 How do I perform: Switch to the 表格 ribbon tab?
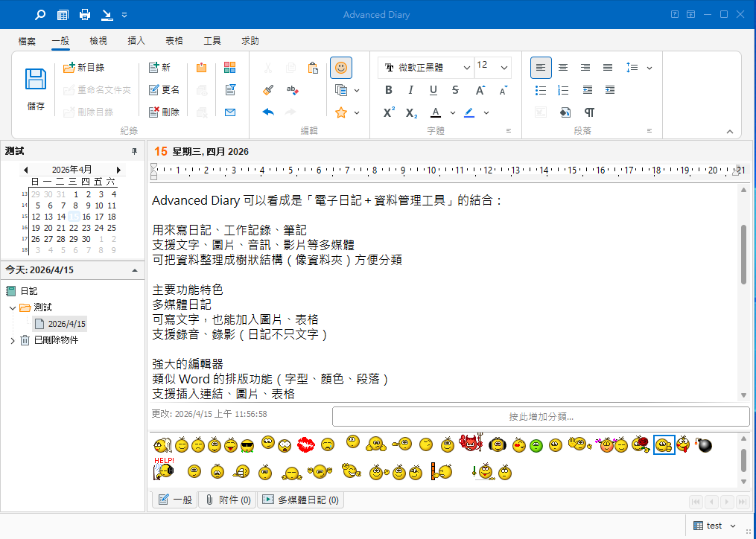coord(174,41)
